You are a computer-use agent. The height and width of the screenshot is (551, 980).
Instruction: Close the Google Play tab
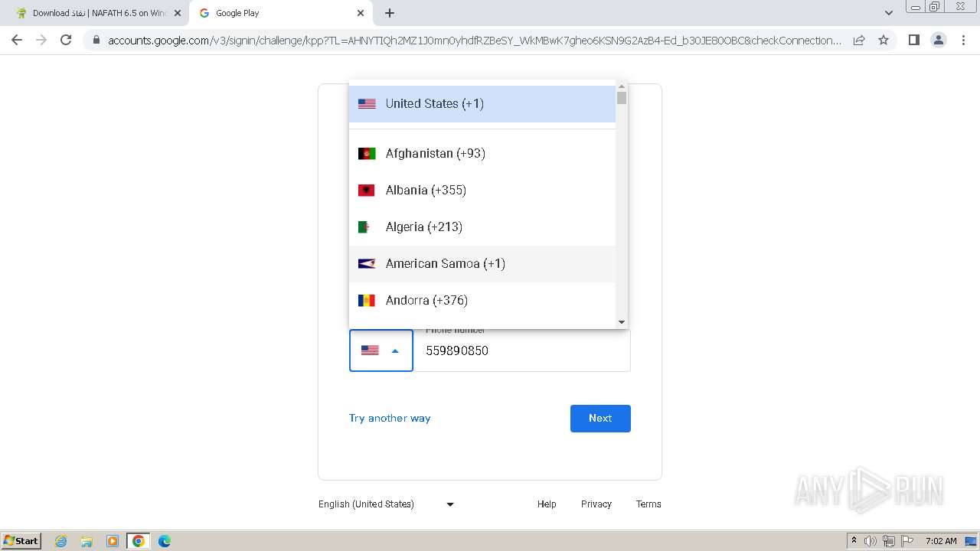pos(361,13)
